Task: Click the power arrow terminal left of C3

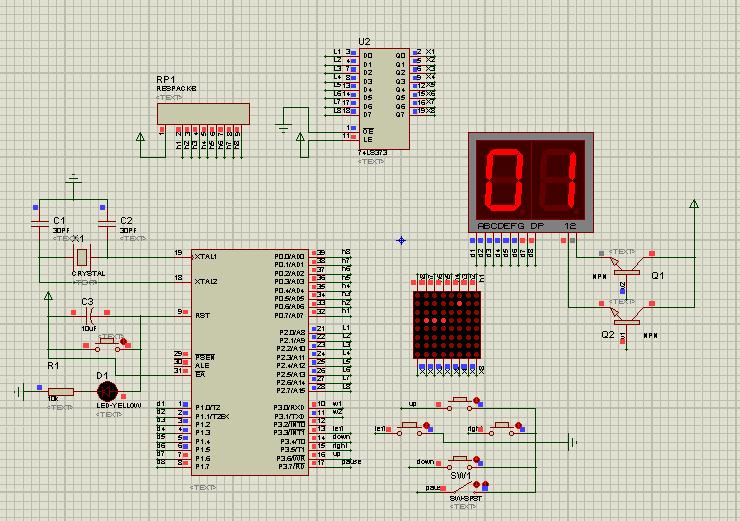Action: pyautogui.click(x=48, y=296)
